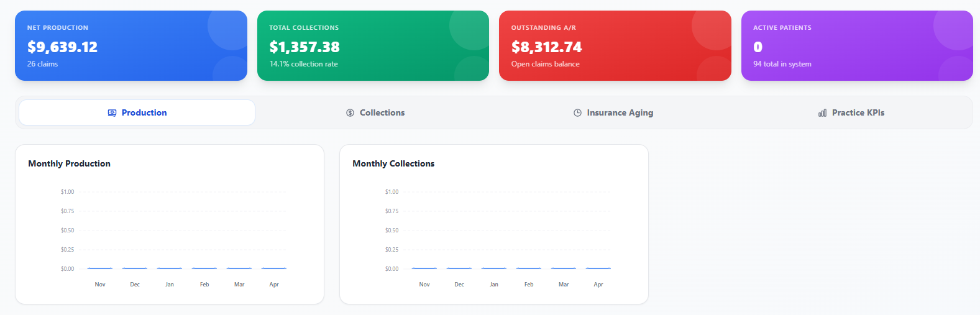Select the Total Collections card

coord(373,45)
